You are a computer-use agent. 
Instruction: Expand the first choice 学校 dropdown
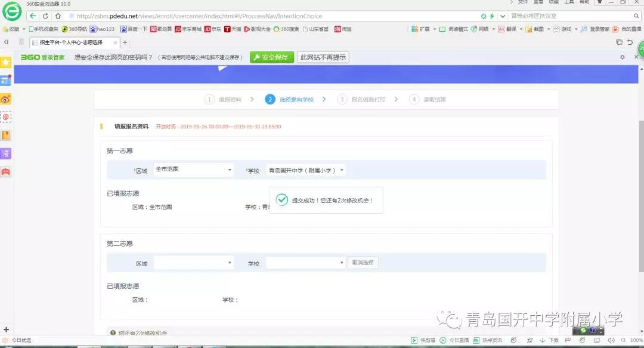pyautogui.click(x=306, y=170)
